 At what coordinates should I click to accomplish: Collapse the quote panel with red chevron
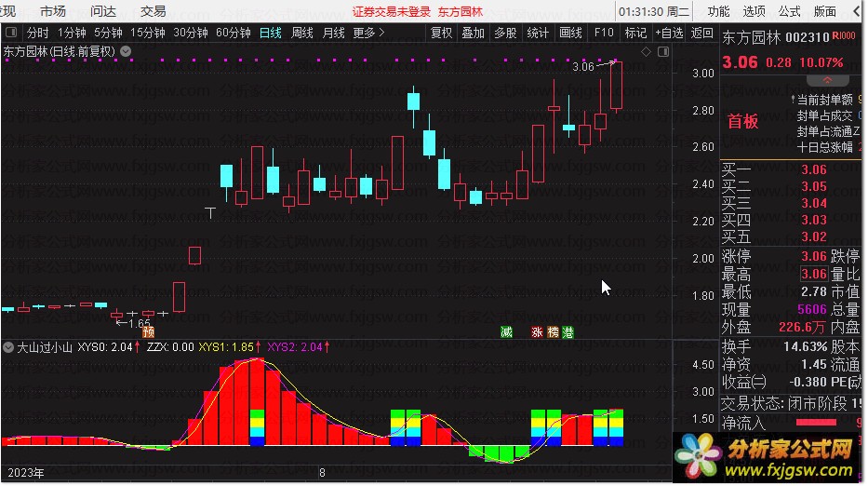[827, 80]
